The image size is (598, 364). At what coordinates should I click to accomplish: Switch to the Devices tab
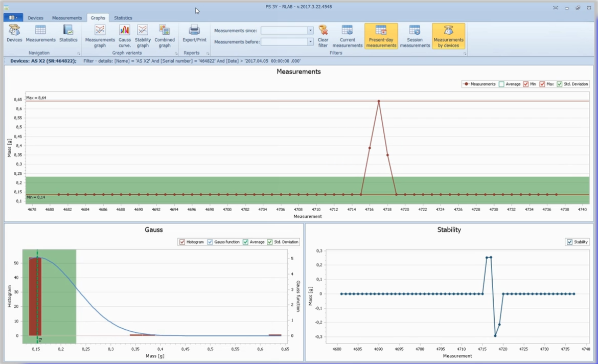[35, 18]
